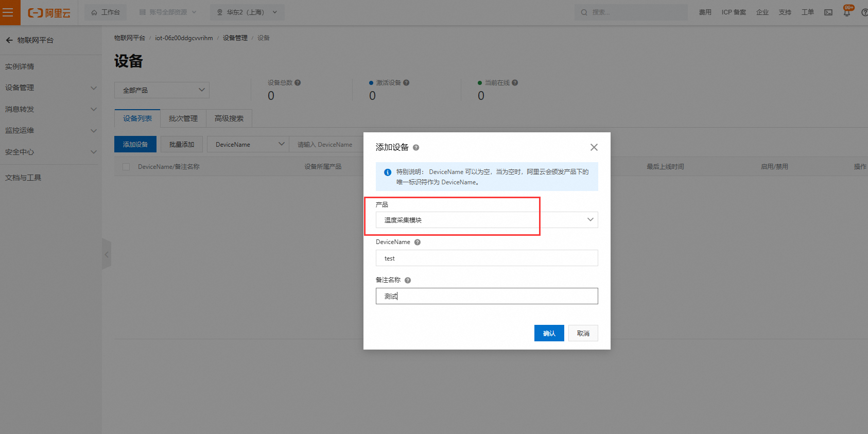Open the notifications bell icon
This screenshot has width=868, height=434.
(847, 12)
